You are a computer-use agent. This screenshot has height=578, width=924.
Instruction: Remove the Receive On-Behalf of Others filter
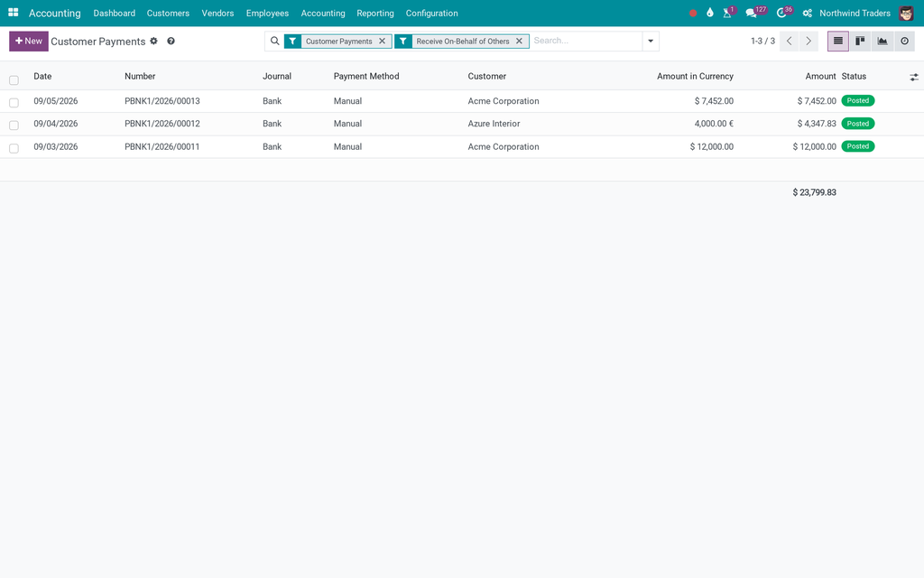(519, 42)
